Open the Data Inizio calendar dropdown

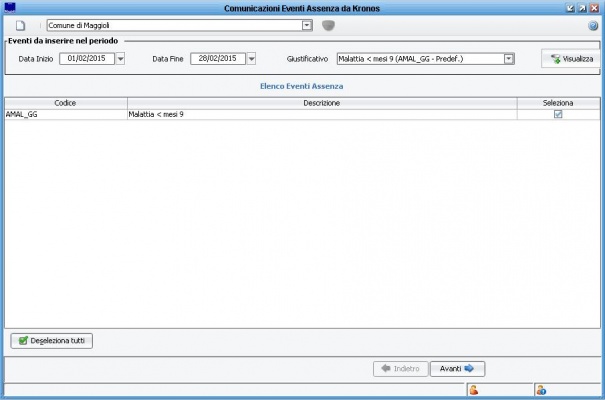point(120,59)
